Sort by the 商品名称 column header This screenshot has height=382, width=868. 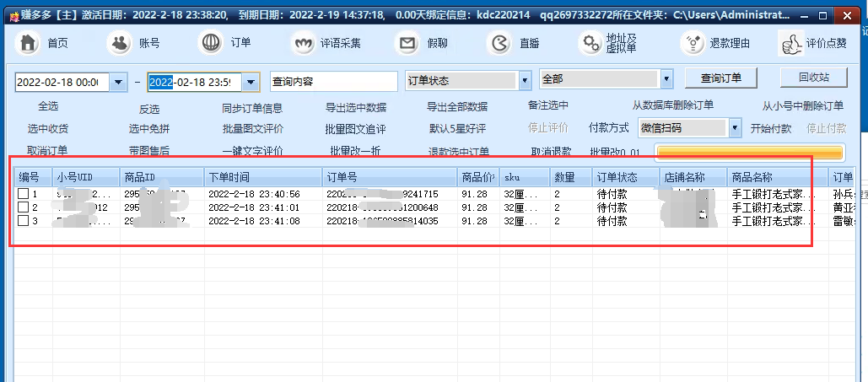[x=778, y=177]
